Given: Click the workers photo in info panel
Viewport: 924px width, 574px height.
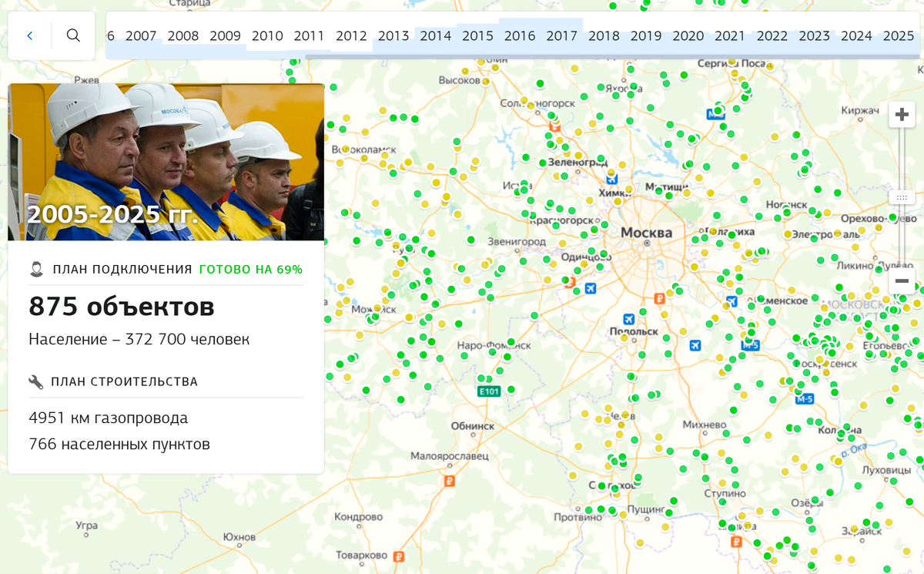Looking at the screenshot, I should 166,162.
